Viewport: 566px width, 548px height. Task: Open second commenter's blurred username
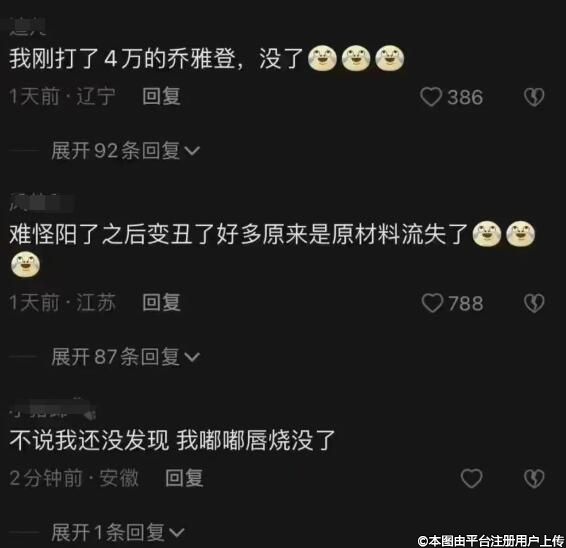pos(41,203)
